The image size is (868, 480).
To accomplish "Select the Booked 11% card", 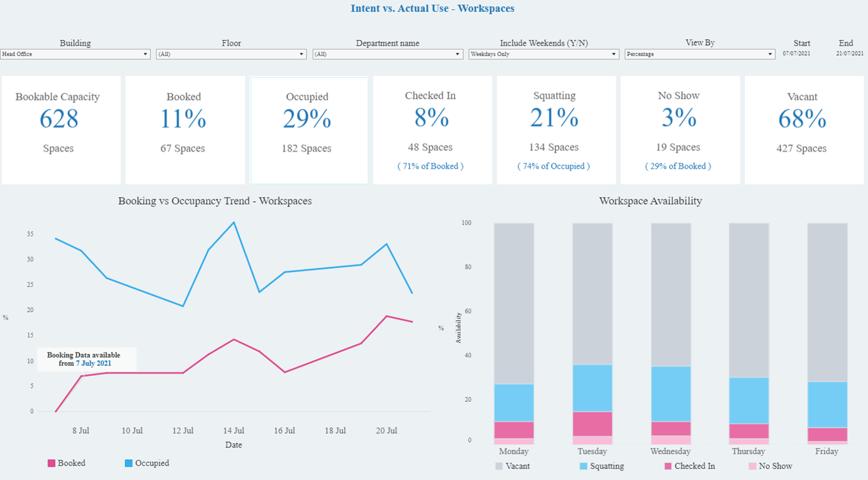I will 185,129.
